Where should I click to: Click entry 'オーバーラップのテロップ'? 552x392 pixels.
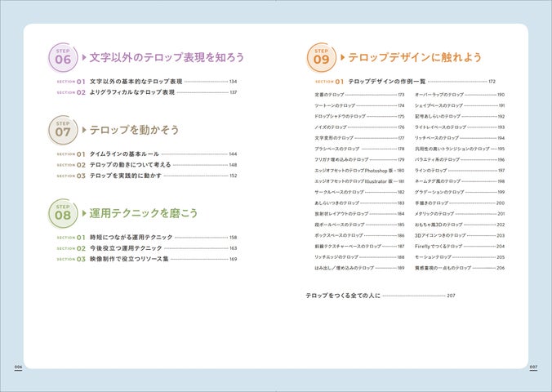[x=439, y=95]
